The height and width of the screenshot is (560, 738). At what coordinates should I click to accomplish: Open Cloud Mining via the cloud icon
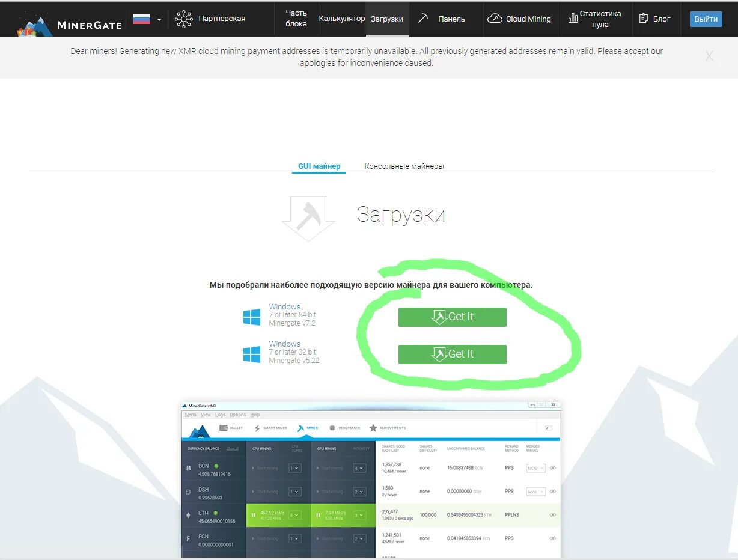point(495,19)
